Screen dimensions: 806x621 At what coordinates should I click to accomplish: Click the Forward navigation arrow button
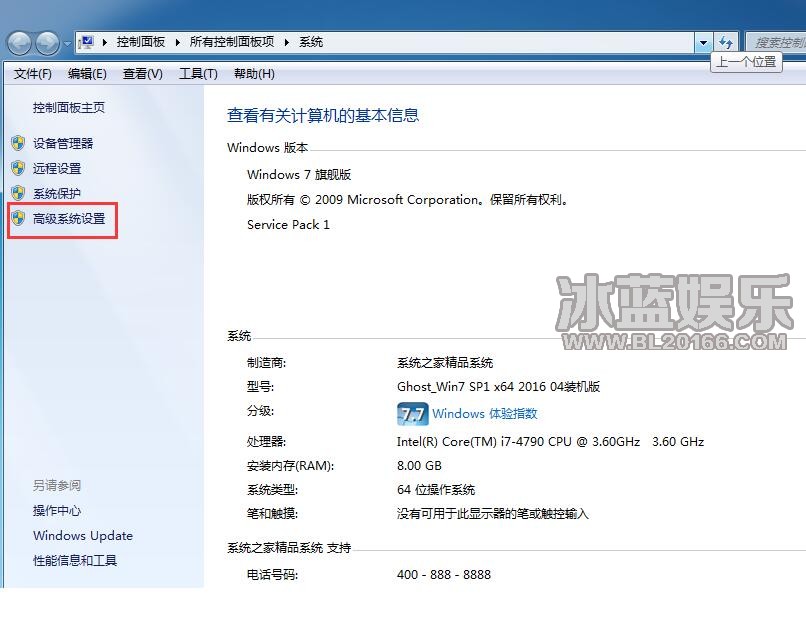tap(48, 43)
